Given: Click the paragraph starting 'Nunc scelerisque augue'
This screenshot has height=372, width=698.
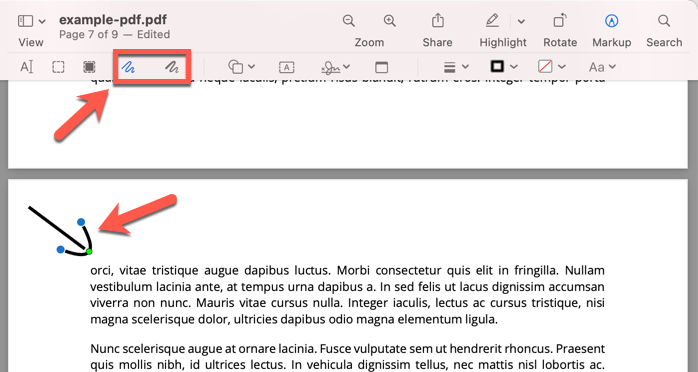Looking at the screenshot, I should [x=347, y=356].
